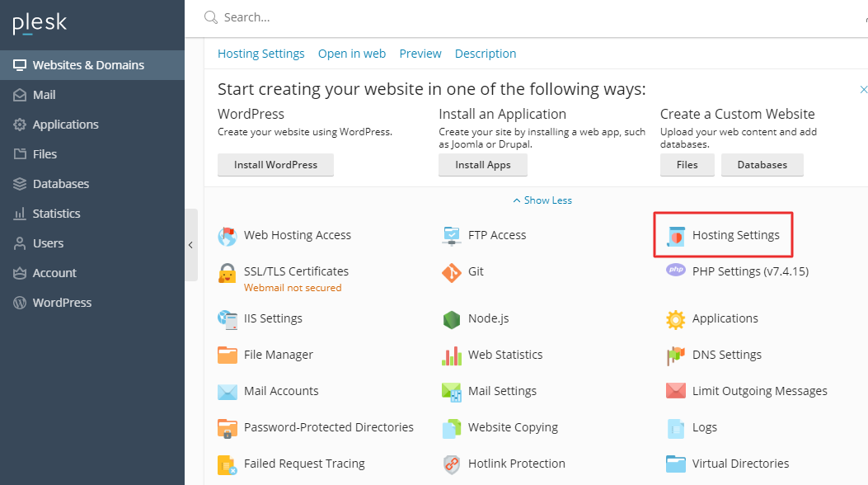Click the Plesk logo
Viewport: 868px width, 485px height.
click(x=40, y=23)
